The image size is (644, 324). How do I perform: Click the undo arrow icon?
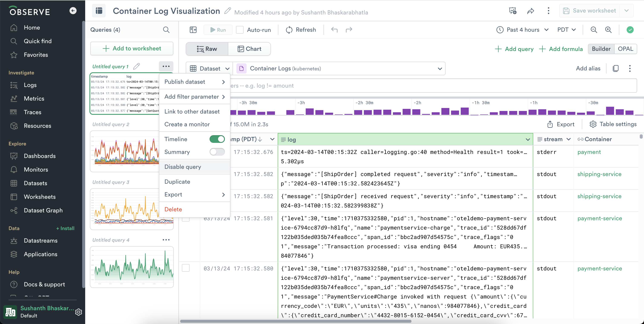pyautogui.click(x=334, y=30)
